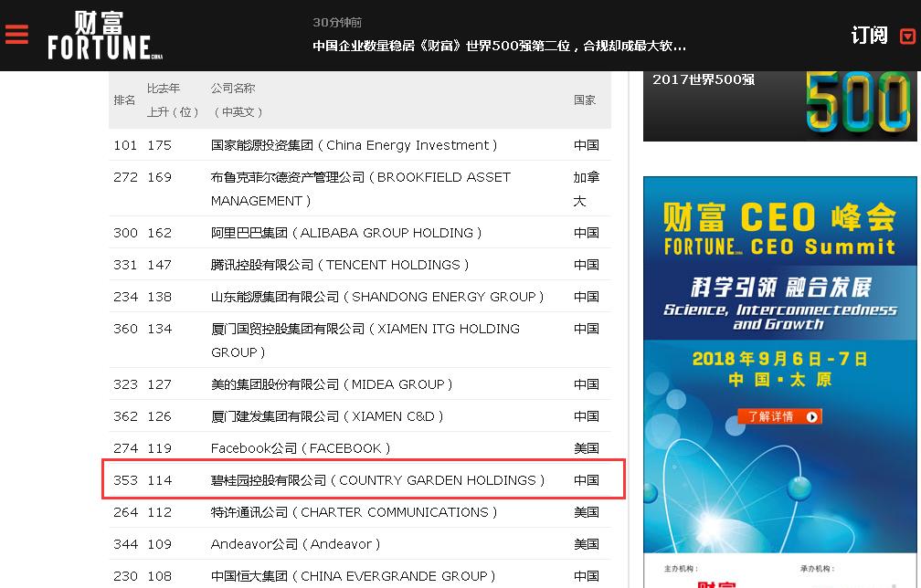Open the 2017世界500强 banner
Screen dimensions: 921x588
click(780, 106)
